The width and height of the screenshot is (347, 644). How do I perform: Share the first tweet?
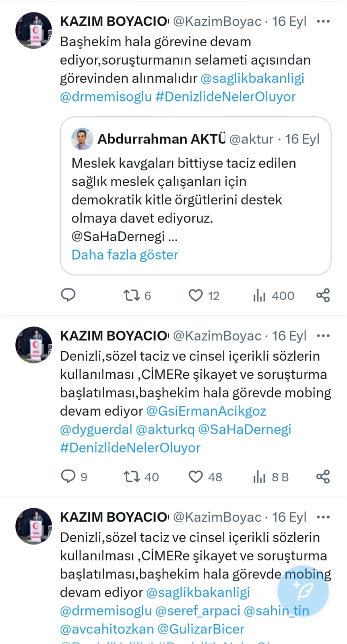[x=323, y=295]
